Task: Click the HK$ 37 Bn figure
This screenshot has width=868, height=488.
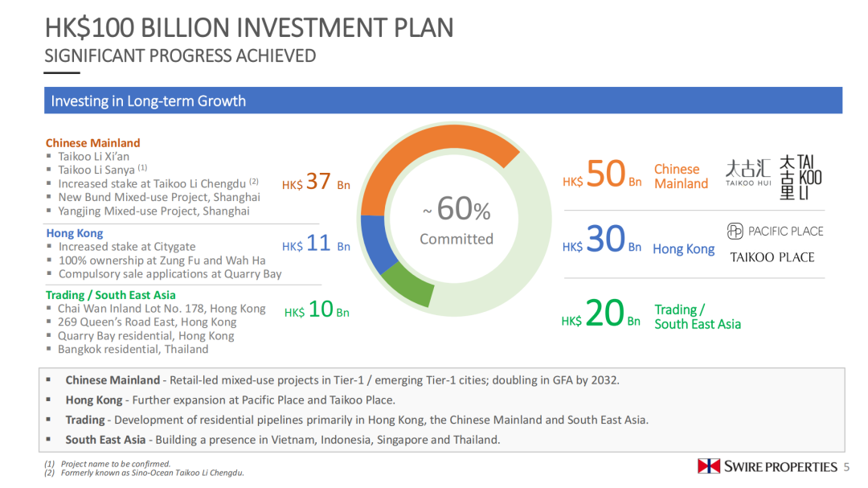Action: pyautogui.click(x=316, y=183)
